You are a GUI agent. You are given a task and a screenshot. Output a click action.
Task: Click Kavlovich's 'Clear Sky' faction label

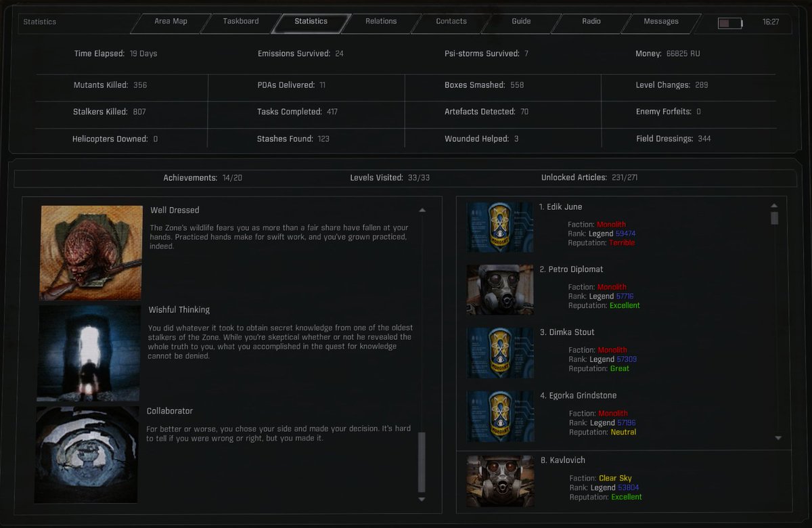[x=615, y=479]
